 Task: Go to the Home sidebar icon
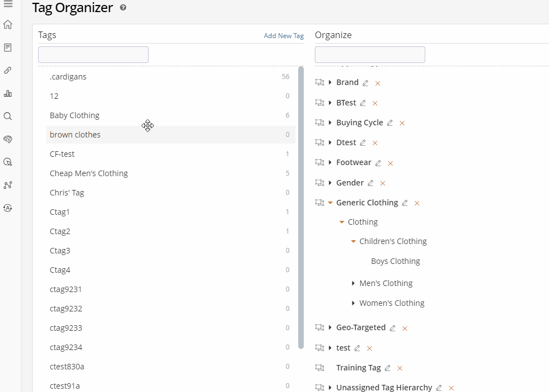click(8, 25)
